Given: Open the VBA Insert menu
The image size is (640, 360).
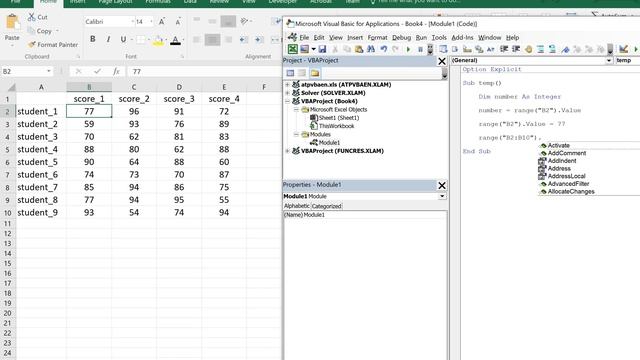Looking at the screenshot, I should (x=355, y=38).
